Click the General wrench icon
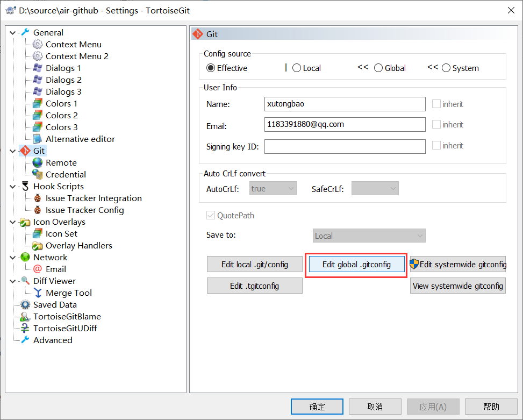Screen dimensions: 523x420 (x=25, y=32)
